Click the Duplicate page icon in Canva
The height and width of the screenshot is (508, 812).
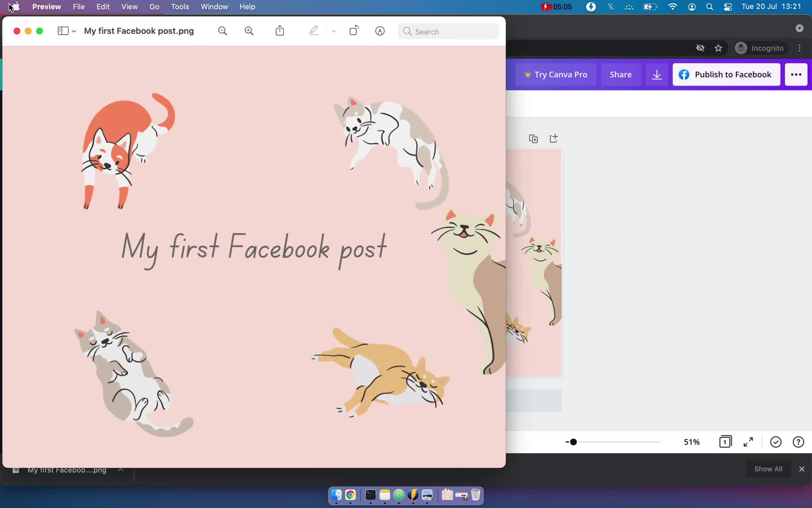coord(533,139)
